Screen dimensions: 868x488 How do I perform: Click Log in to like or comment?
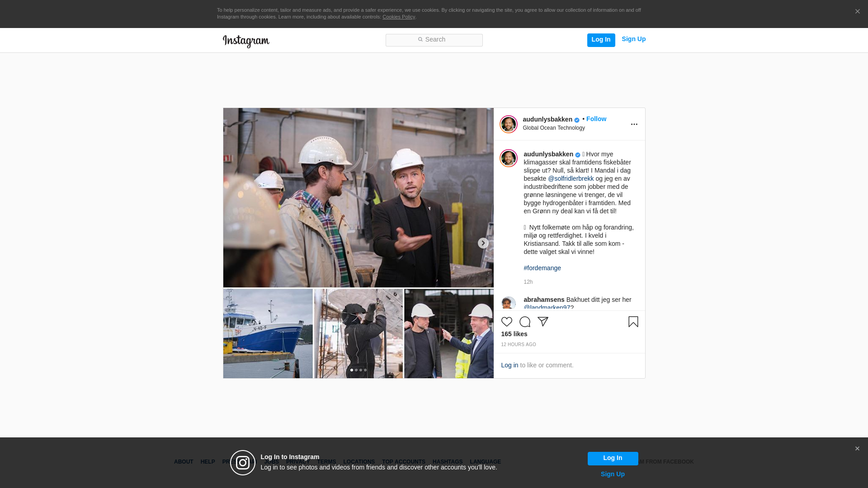coord(509,365)
